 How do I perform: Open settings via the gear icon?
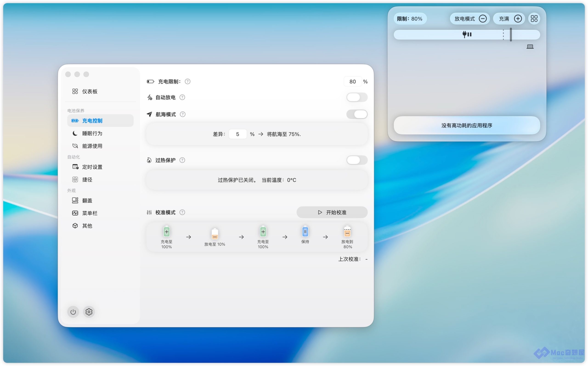tap(89, 312)
